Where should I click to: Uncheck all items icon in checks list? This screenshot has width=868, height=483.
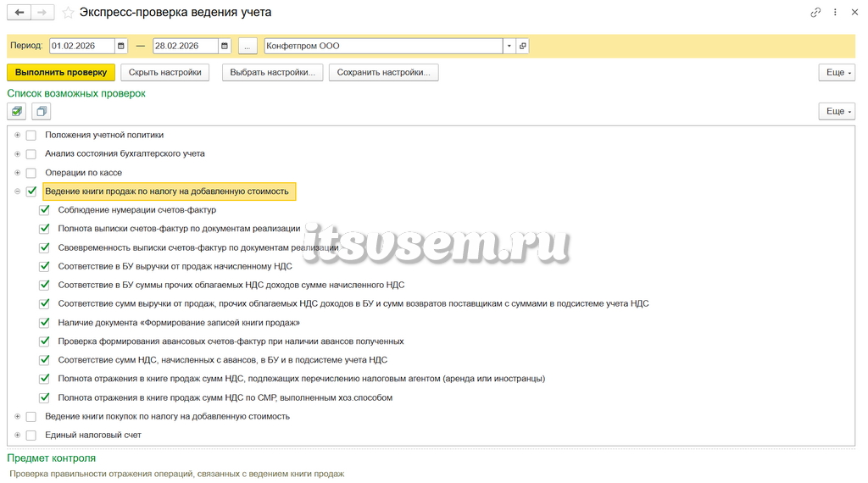point(41,111)
